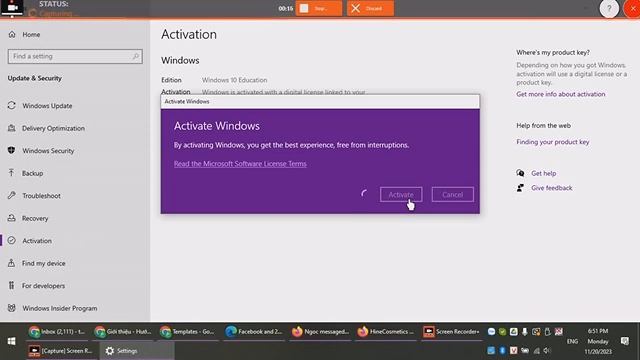640x360 pixels.
Task: Click the Activation checkmark circle icon
Action: tap(11, 240)
